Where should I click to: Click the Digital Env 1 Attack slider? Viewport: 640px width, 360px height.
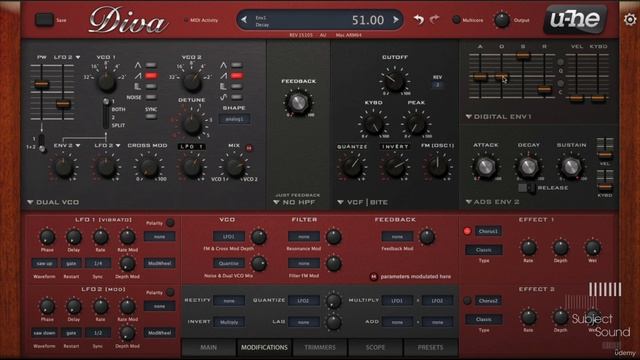tap(480, 77)
